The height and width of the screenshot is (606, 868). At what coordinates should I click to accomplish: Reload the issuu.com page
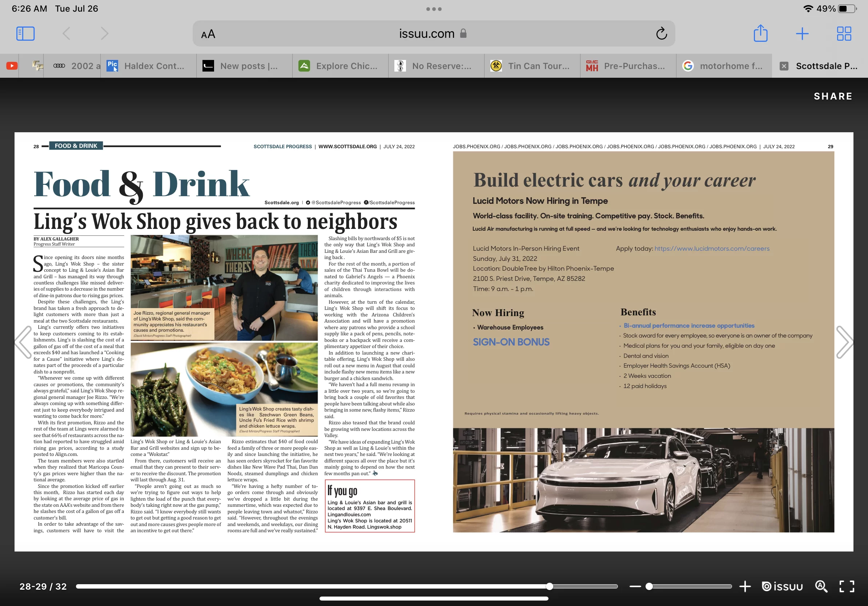point(661,34)
